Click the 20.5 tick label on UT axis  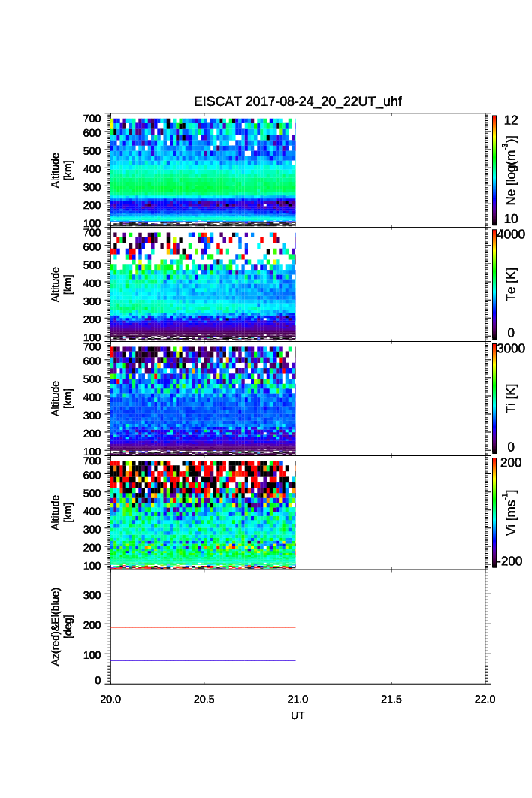pos(204,699)
